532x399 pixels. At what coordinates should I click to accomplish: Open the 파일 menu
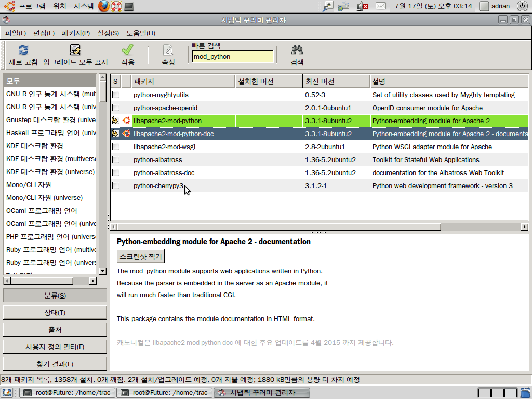click(16, 33)
